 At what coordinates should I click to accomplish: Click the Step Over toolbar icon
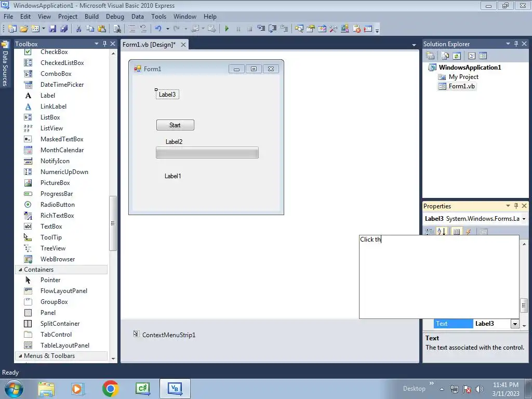(272, 29)
